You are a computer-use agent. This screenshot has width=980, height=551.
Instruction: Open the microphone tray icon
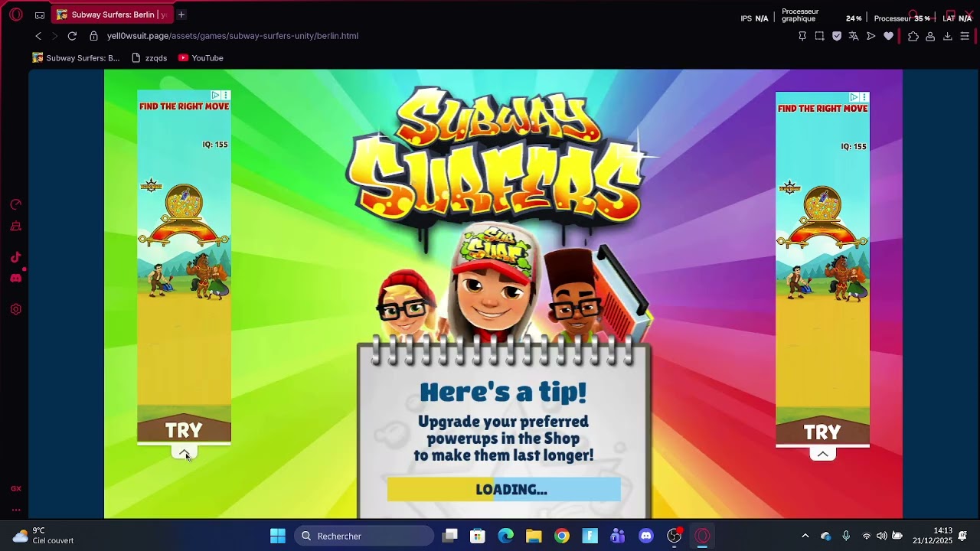pos(846,536)
